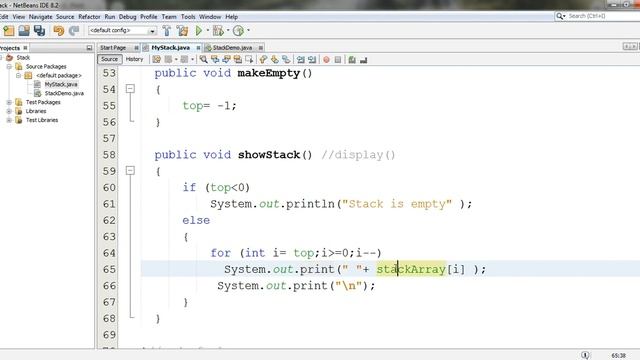Open the Team menu
The width and height of the screenshot is (640, 360).
(169, 17)
